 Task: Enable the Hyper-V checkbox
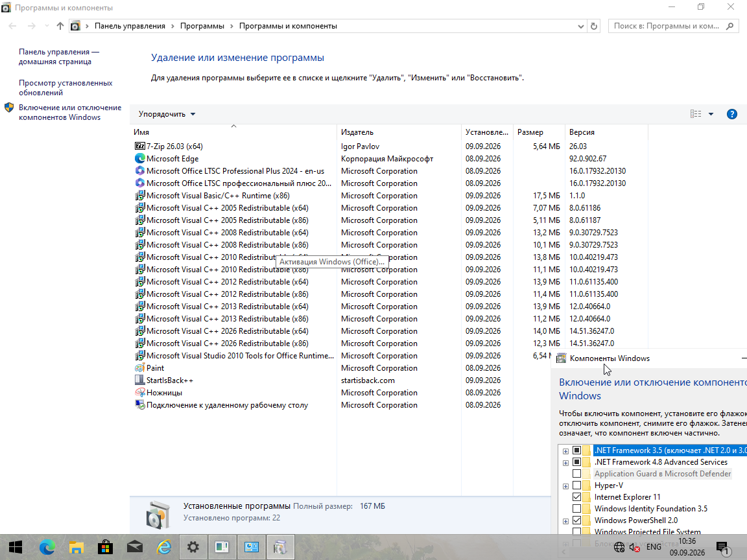576,485
